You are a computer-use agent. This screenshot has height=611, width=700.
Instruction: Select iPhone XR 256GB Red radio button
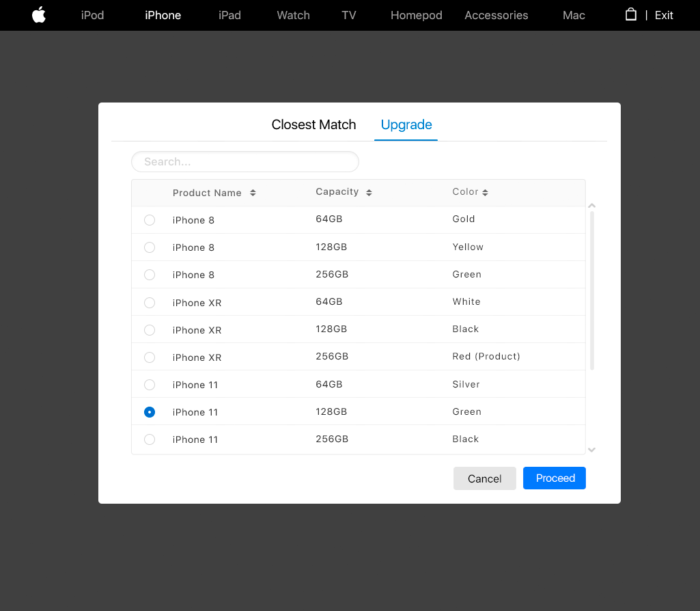click(x=150, y=357)
